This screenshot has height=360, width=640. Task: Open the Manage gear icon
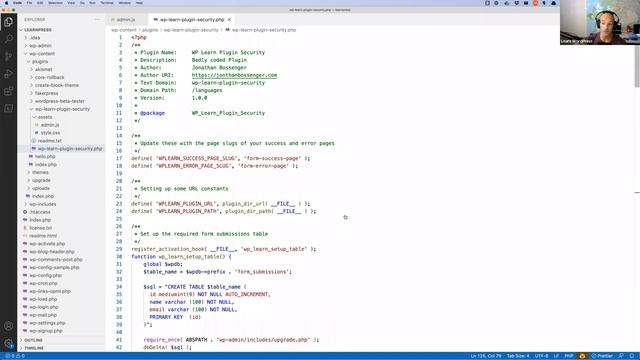pos(8,343)
